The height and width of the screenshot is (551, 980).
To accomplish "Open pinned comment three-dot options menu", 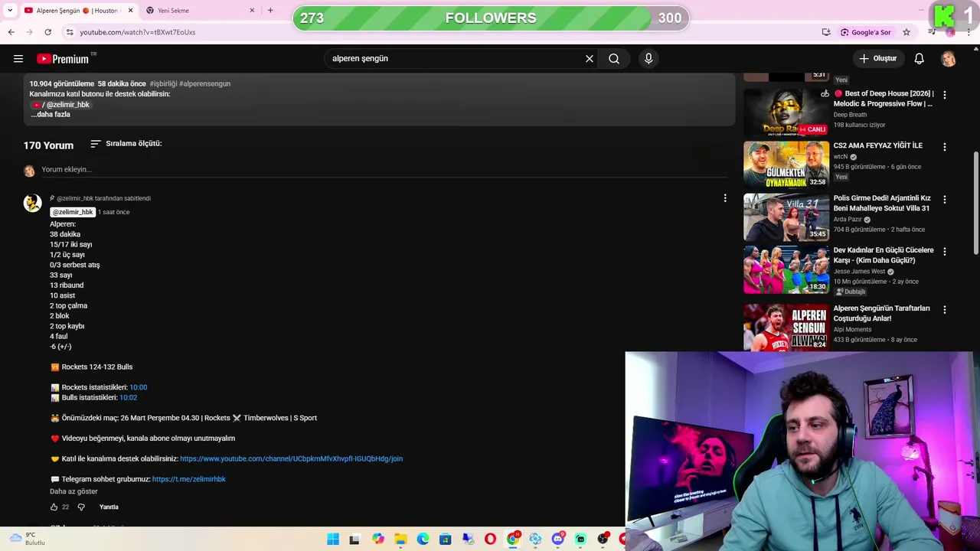I will tap(725, 198).
